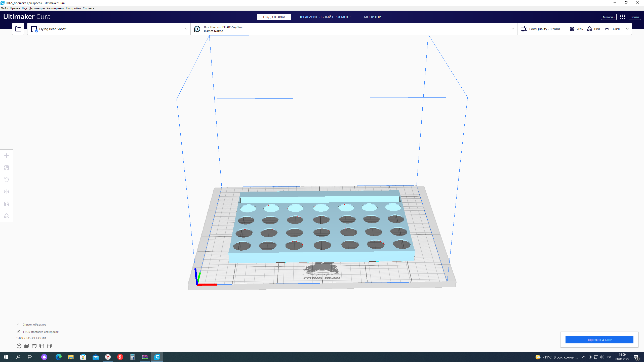Screen dimensions: 644x362
Task: Toggle support setting showing Вкл
Action: [594, 29]
